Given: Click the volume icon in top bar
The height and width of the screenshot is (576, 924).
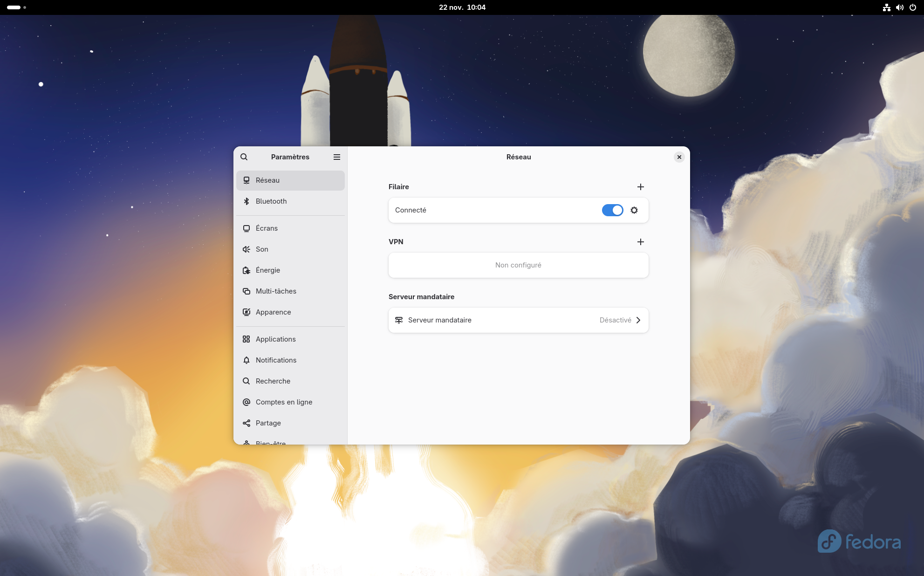Looking at the screenshot, I should coord(900,7).
